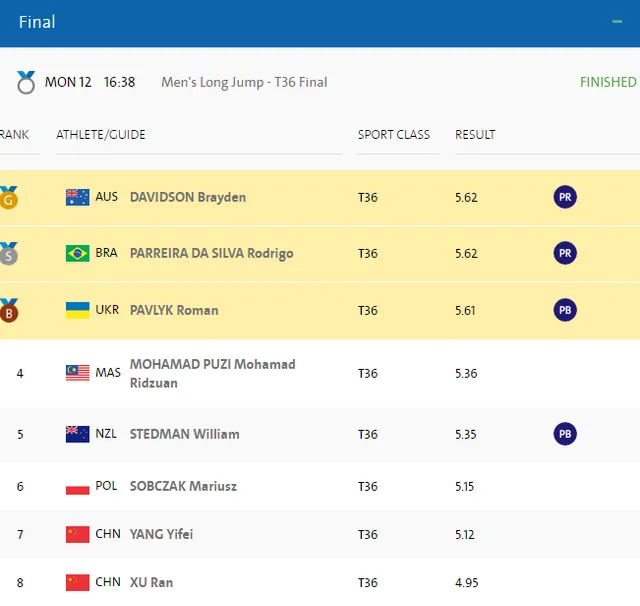Viewport: 640px width, 606px height.
Task: Open athlete DAVIDSON Brayden's profile
Action: (x=187, y=197)
